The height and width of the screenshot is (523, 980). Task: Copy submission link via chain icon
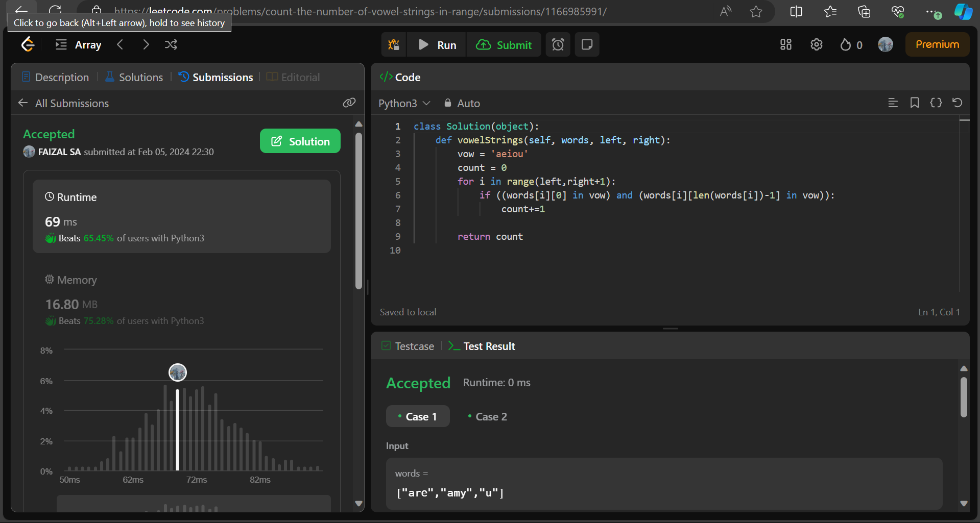point(349,103)
